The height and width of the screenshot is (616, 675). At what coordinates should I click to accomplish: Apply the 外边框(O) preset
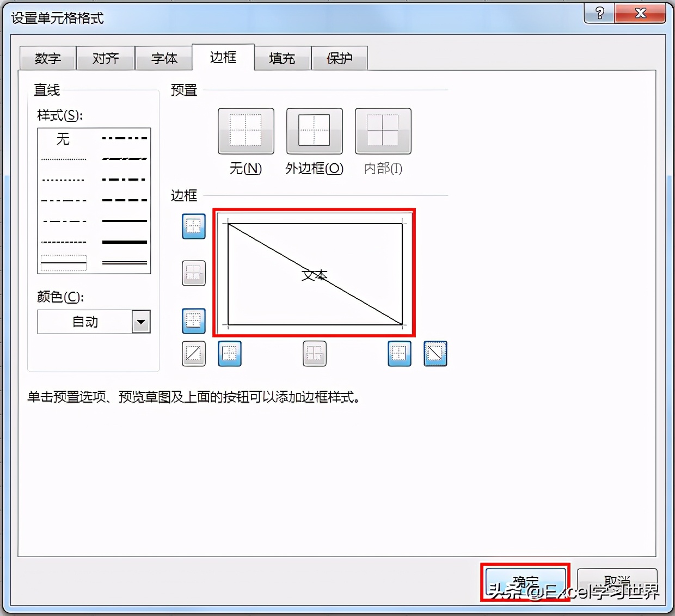315,131
